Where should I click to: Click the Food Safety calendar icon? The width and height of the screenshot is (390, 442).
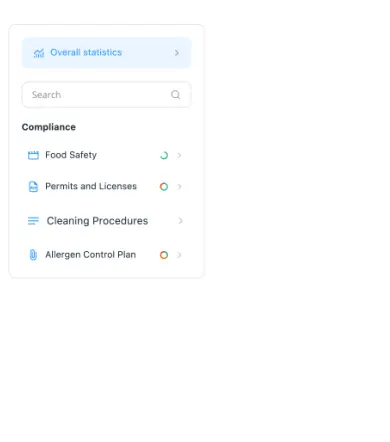coord(33,155)
